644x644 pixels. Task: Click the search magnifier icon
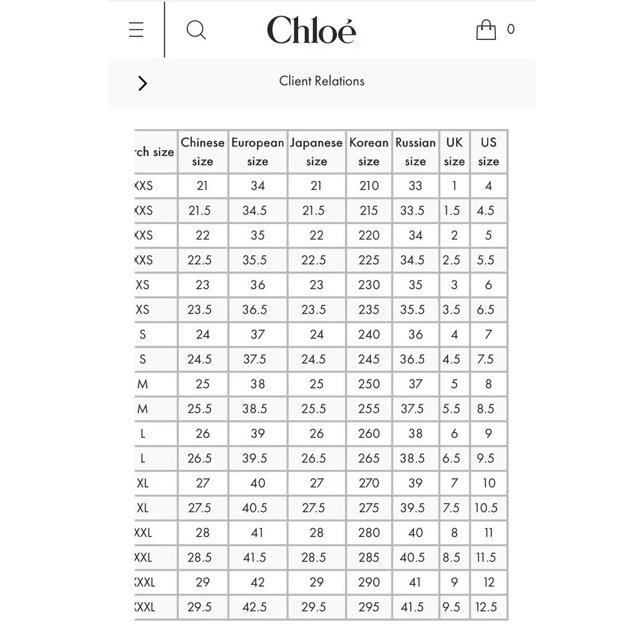point(196,30)
